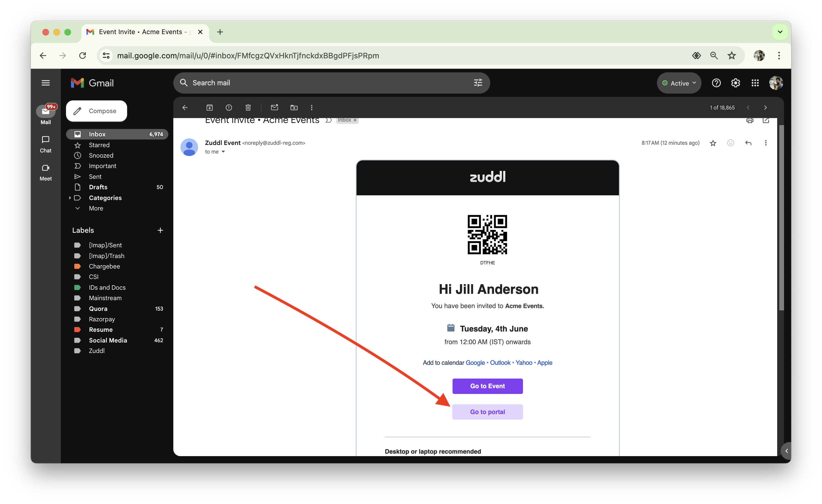
Task: Open the Active status dropdown
Action: pyautogui.click(x=679, y=83)
